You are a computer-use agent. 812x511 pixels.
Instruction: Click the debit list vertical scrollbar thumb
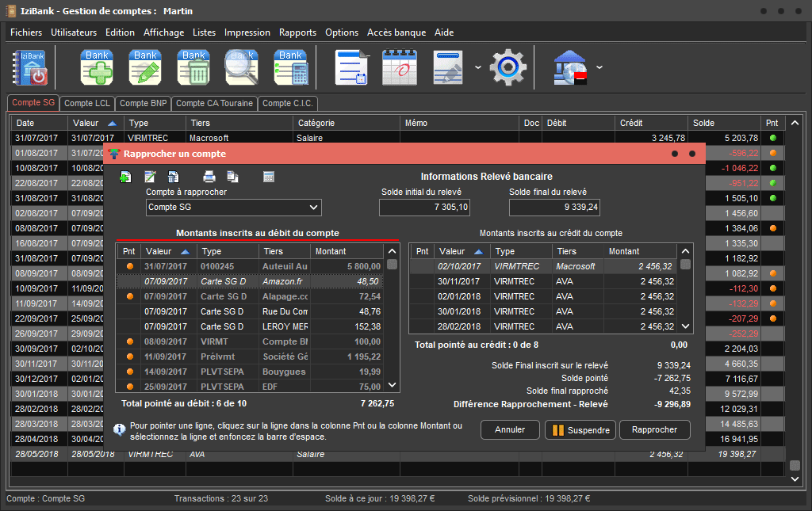click(x=392, y=265)
